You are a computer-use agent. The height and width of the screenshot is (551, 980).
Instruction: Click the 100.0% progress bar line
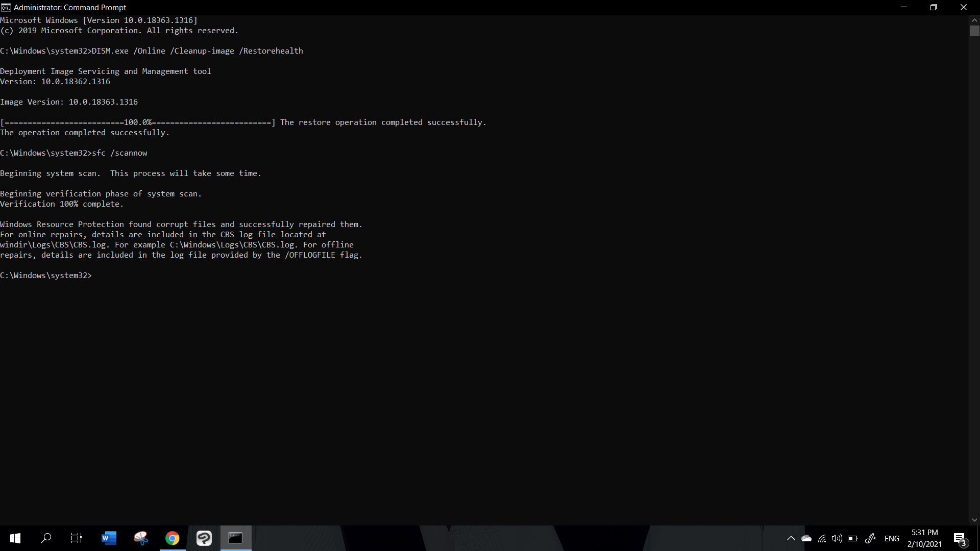[243, 122]
